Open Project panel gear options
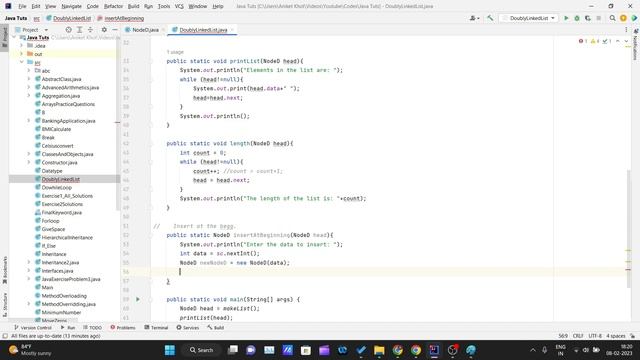 tap(104, 30)
